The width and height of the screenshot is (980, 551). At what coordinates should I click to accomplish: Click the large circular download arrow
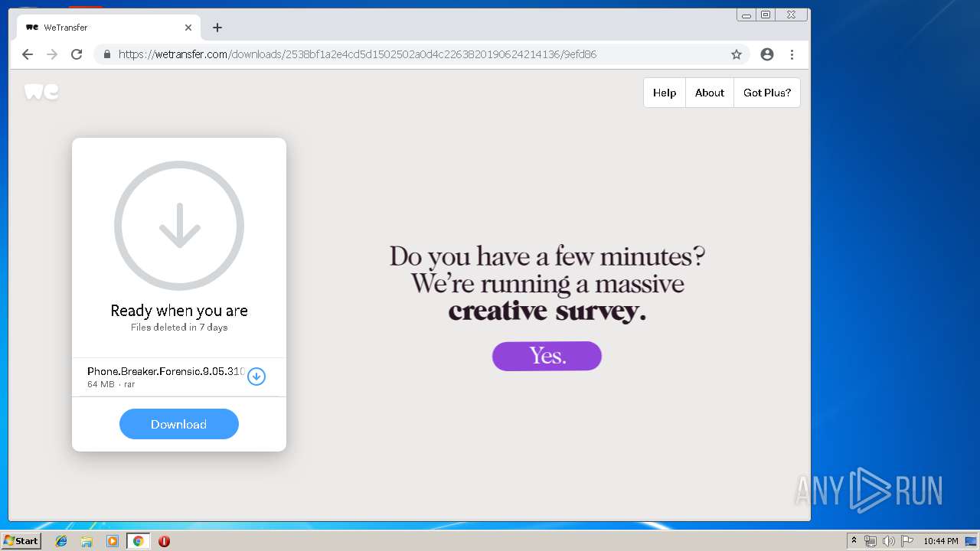click(179, 226)
